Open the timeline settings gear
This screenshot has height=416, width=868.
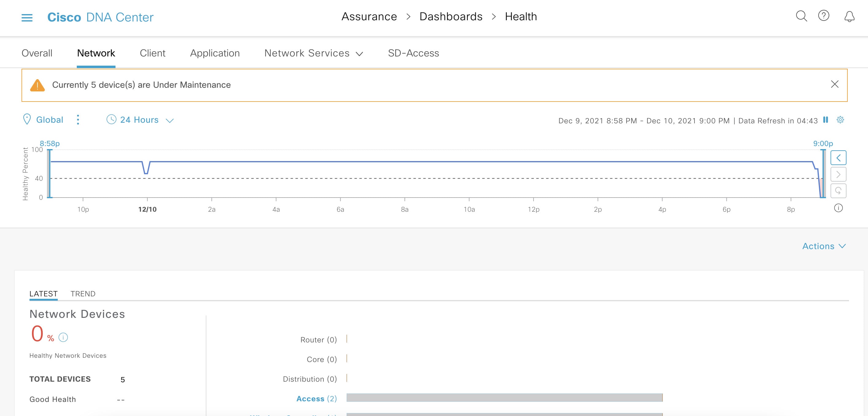(x=840, y=120)
